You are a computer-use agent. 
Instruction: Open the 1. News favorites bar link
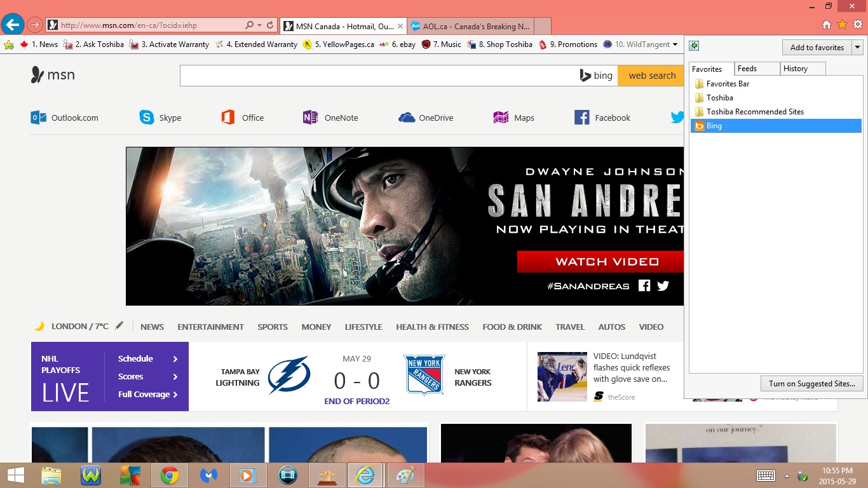click(39, 44)
